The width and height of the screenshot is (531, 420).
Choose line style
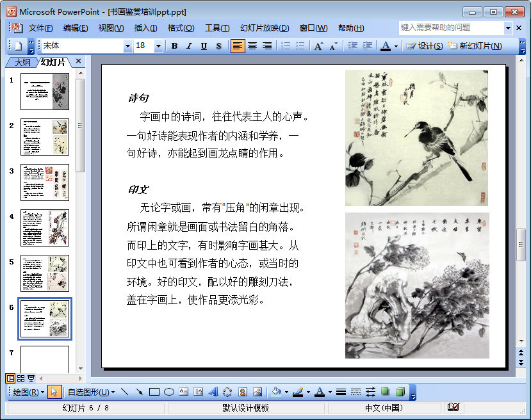pyautogui.click(x=341, y=392)
